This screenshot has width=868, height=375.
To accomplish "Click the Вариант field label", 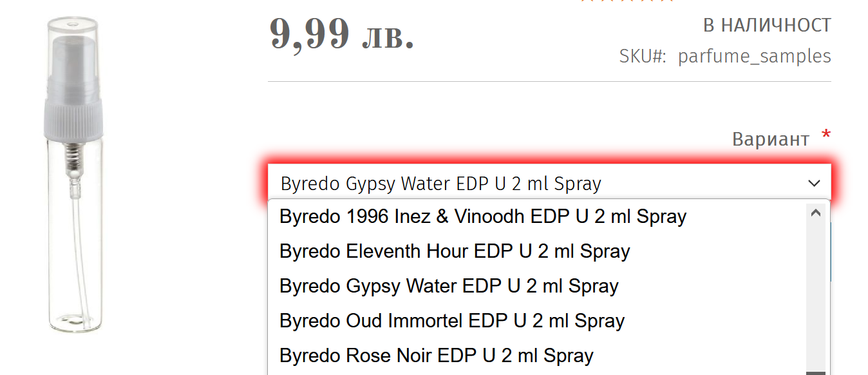I will click(x=770, y=139).
